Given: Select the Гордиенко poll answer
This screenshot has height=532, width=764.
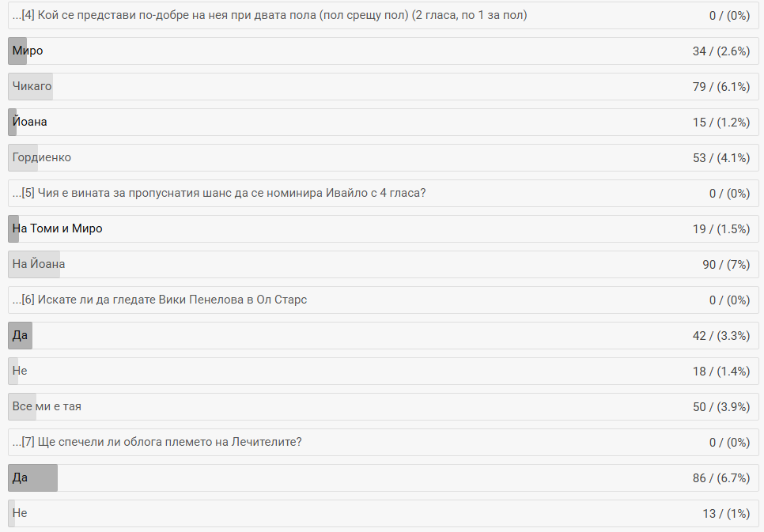Looking at the screenshot, I should [42, 157].
